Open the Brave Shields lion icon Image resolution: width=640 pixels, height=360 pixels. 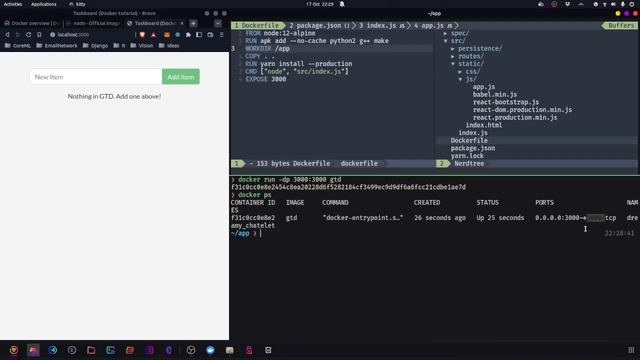click(x=142, y=35)
